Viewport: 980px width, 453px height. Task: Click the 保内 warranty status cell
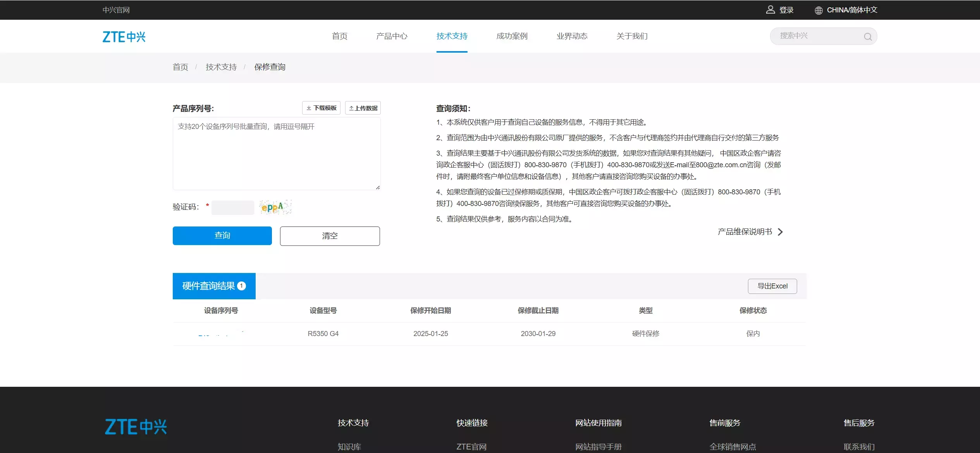click(x=753, y=334)
